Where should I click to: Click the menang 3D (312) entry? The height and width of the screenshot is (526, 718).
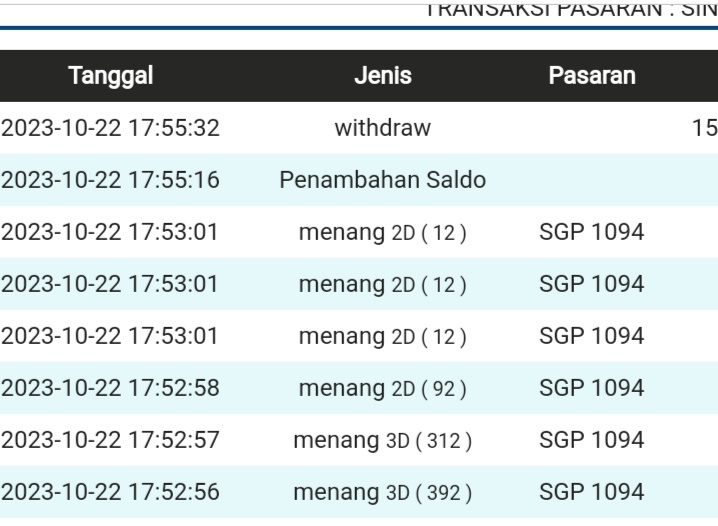(383, 440)
